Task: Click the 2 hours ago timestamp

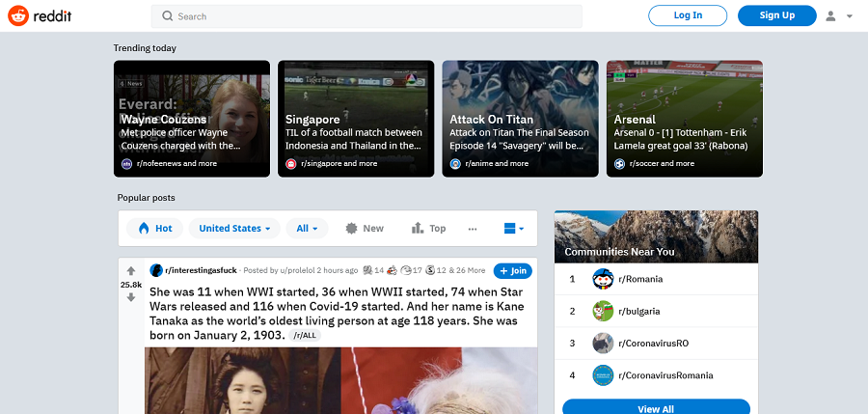Action: [x=338, y=270]
